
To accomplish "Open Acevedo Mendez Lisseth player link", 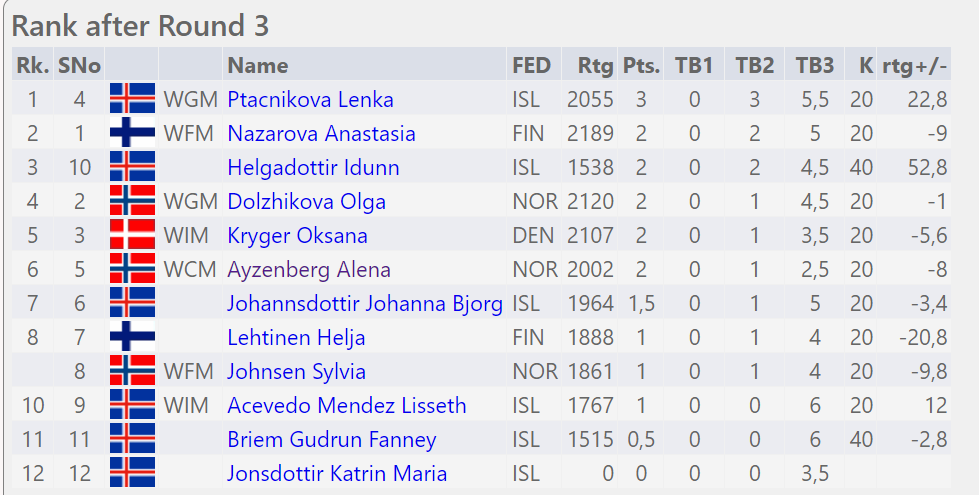I will pyautogui.click(x=346, y=405).
